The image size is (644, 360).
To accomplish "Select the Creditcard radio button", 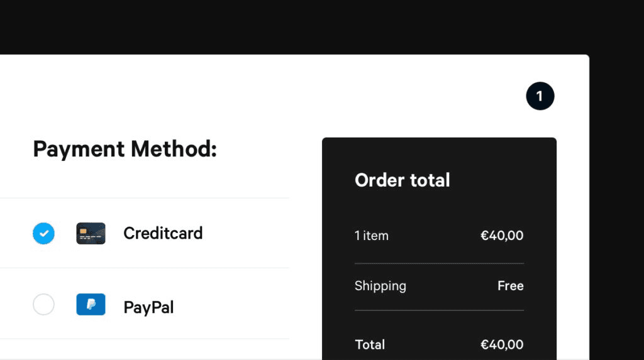I will tap(43, 234).
